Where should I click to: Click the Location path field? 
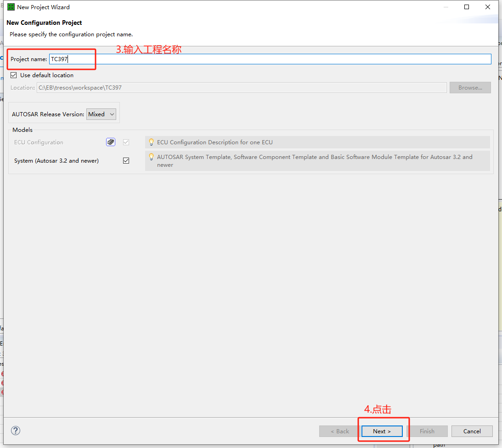242,88
